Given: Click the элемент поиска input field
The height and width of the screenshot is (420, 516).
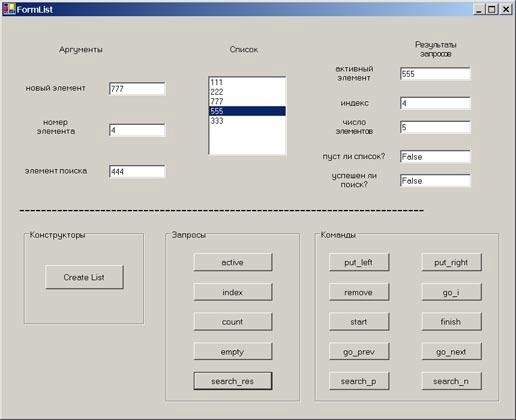Looking at the screenshot, I should tap(137, 172).
